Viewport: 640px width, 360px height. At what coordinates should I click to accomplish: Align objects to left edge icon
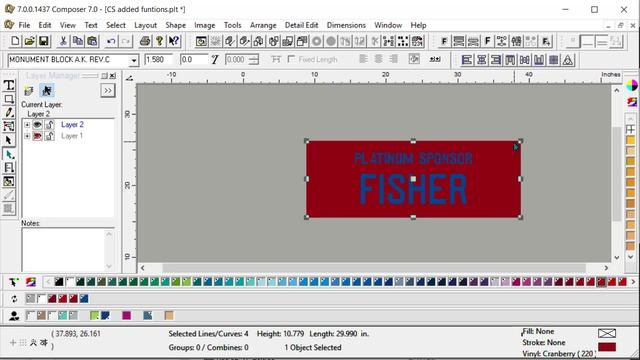pos(467,60)
